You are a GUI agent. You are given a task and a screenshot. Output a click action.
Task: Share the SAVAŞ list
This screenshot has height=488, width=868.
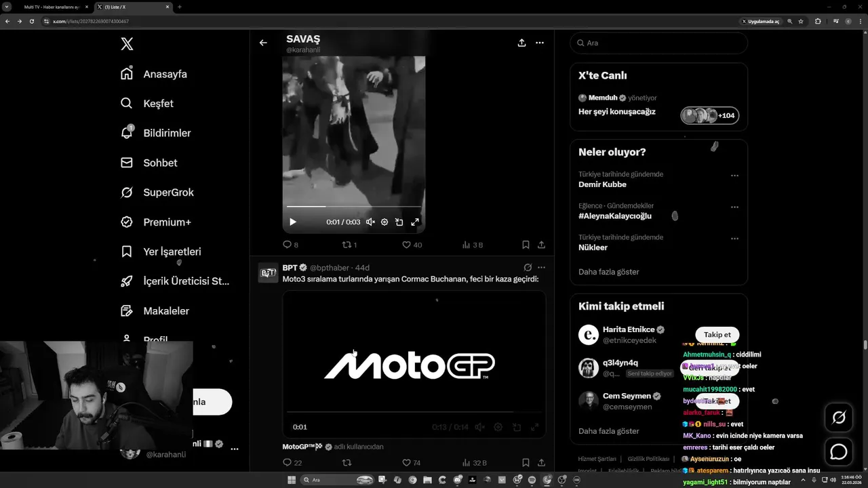(x=521, y=43)
